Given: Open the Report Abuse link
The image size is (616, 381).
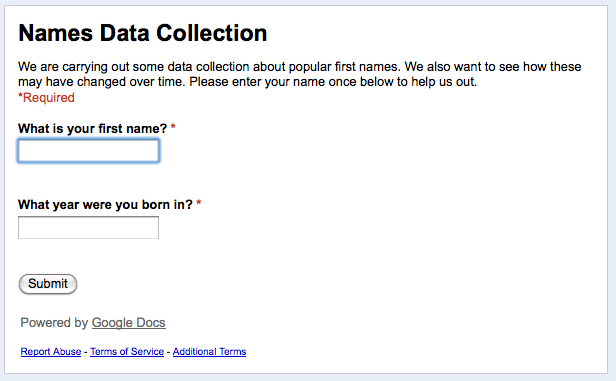Looking at the screenshot, I should point(51,352).
